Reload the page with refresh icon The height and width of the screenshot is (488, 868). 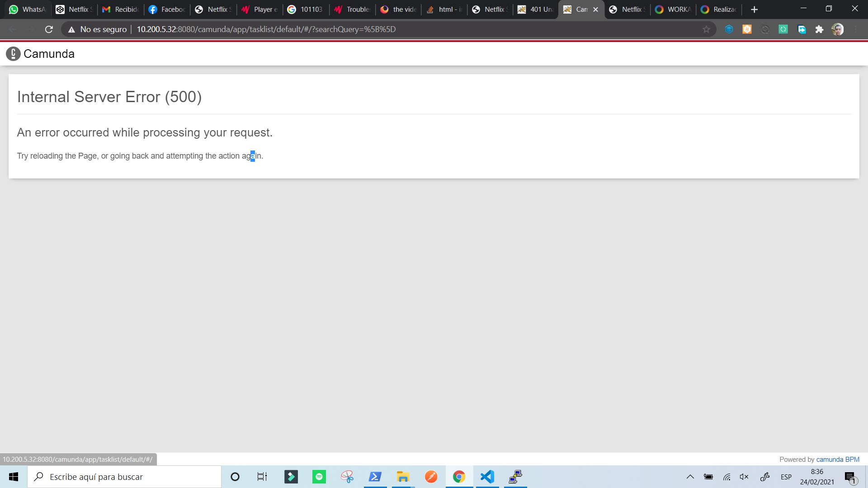pyautogui.click(x=49, y=29)
